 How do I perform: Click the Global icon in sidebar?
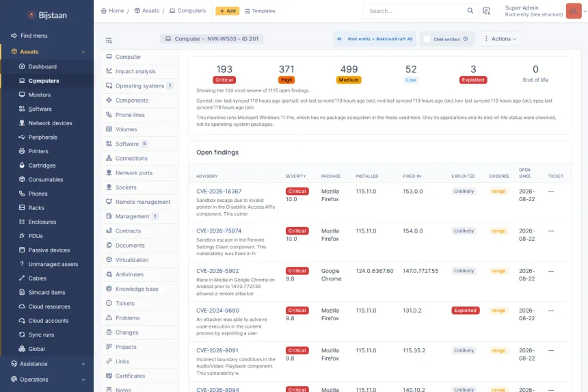click(x=22, y=348)
